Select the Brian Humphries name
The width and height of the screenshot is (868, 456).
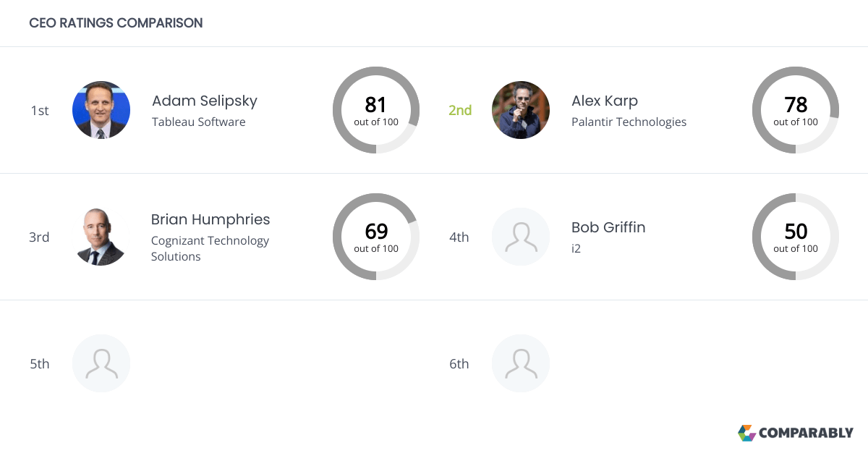coord(210,219)
